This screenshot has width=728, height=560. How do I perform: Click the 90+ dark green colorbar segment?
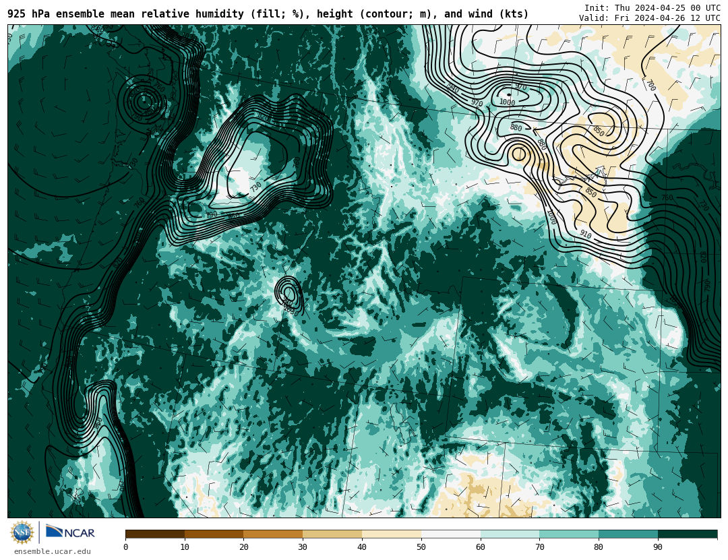tap(688, 534)
